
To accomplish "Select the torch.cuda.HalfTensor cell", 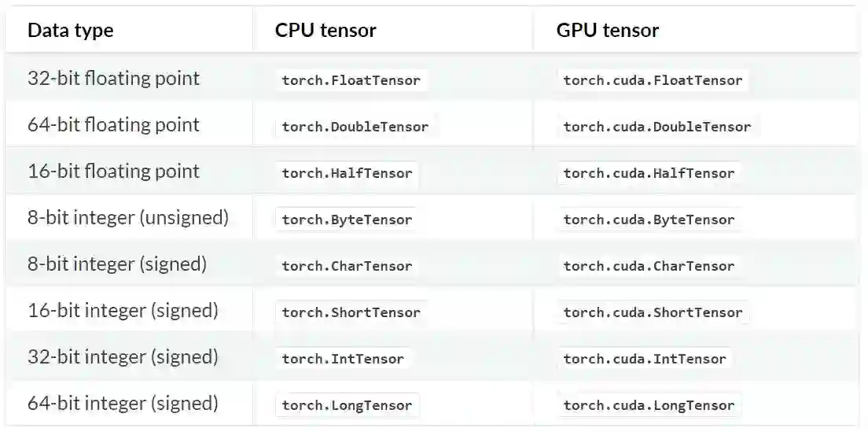I will [x=649, y=173].
